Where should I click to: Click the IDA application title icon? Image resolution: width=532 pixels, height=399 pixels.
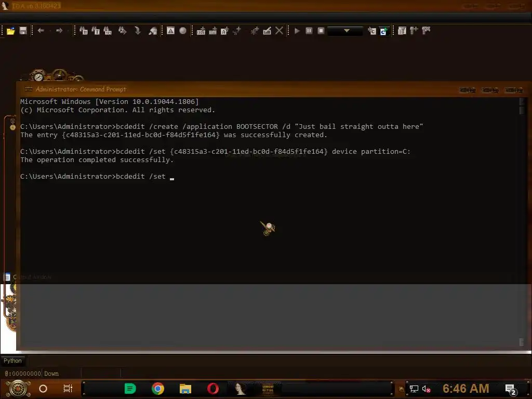click(5, 6)
